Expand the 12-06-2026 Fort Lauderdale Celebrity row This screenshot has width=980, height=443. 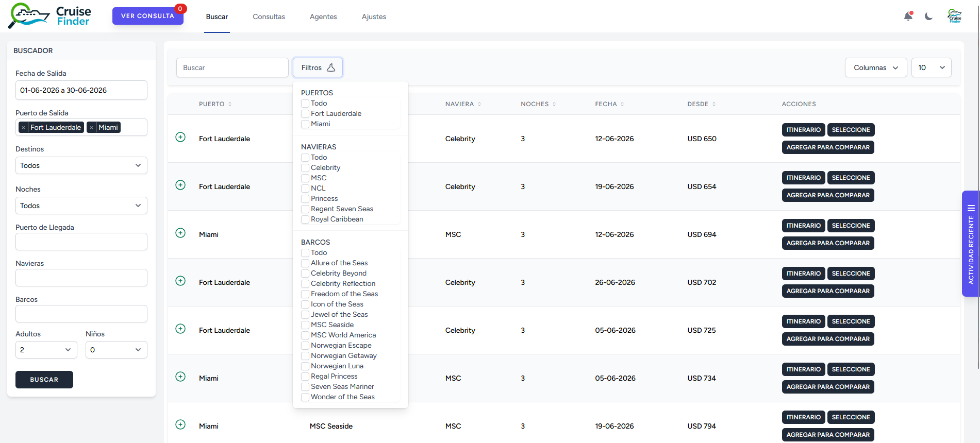(180, 137)
